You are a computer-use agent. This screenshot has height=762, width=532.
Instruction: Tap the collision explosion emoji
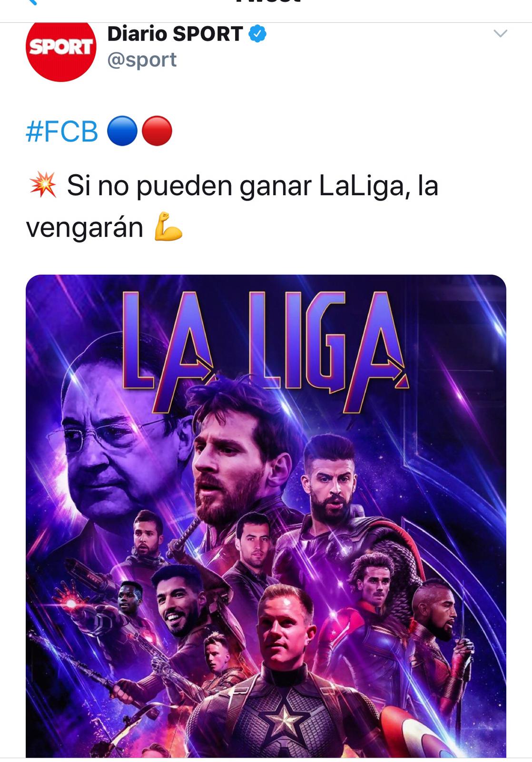click(x=43, y=185)
